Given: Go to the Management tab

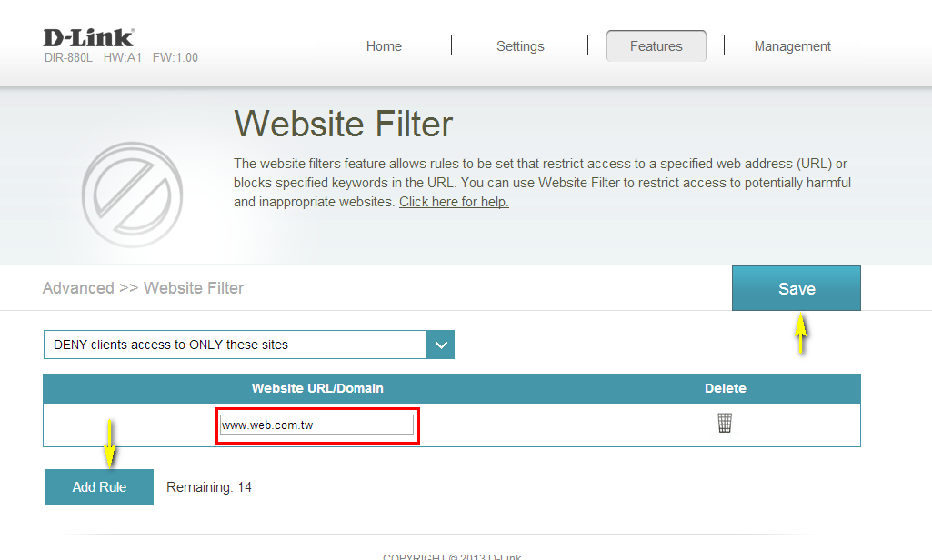Looking at the screenshot, I should (792, 45).
